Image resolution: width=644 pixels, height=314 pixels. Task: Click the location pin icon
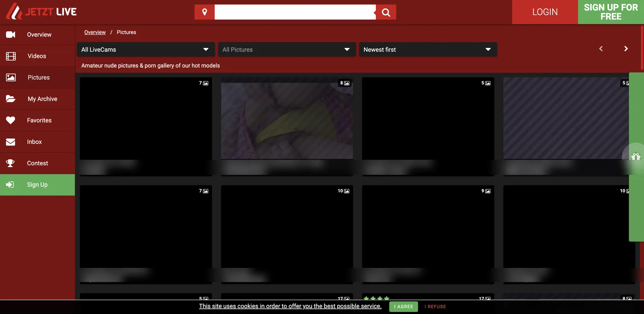pyautogui.click(x=204, y=12)
